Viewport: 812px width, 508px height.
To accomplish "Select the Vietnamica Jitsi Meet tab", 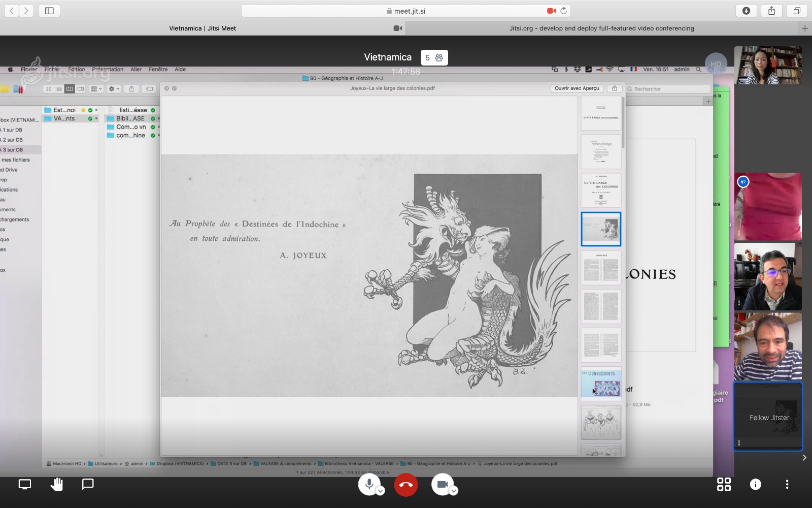I will (x=202, y=28).
